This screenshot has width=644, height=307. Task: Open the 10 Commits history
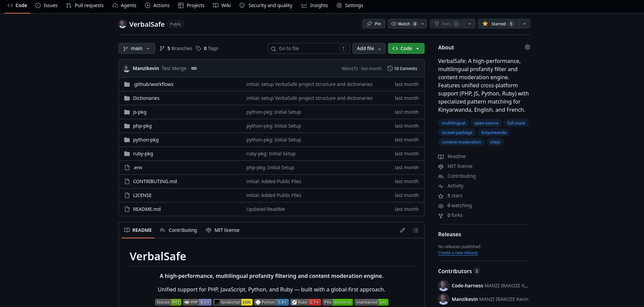(x=402, y=68)
